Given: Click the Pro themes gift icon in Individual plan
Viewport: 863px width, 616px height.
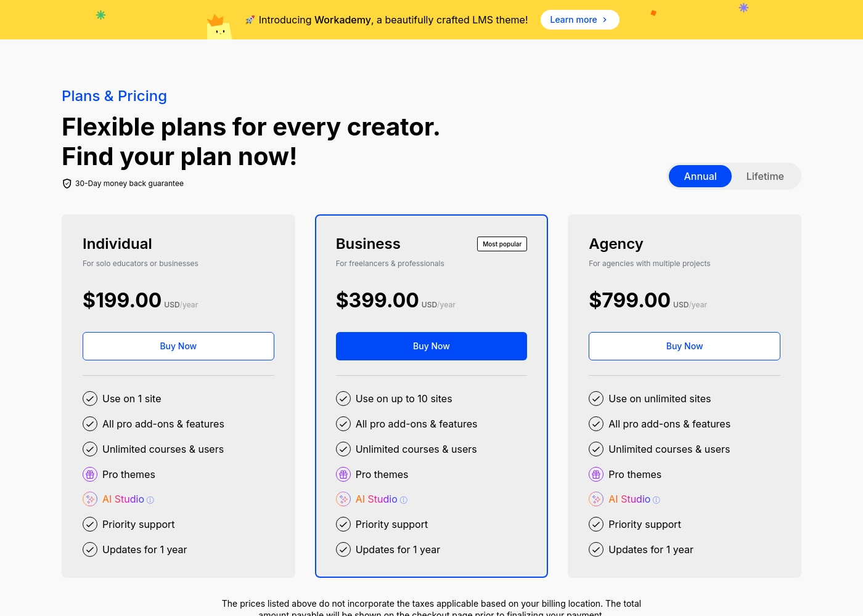Looking at the screenshot, I should [x=90, y=474].
